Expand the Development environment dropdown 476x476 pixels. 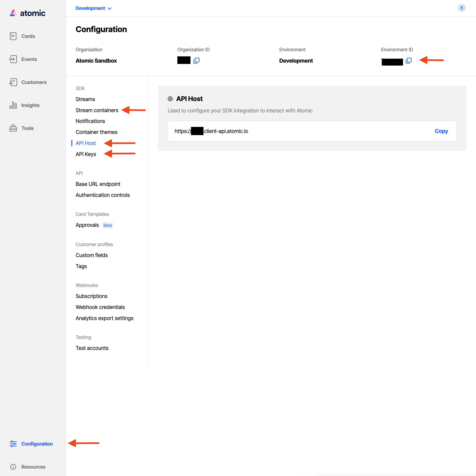pyautogui.click(x=94, y=8)
